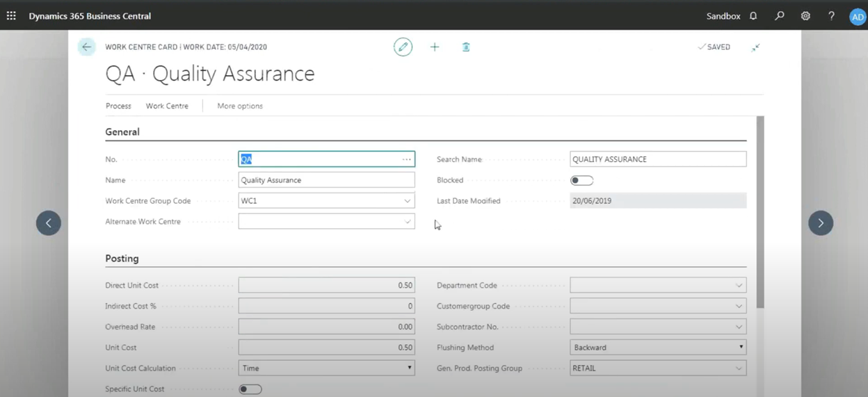The width and height of the screenshot is (868, 397).
Task: Click the QA · Quality Assurance page title
Action: pyautogui.click(x=210, y=74)
